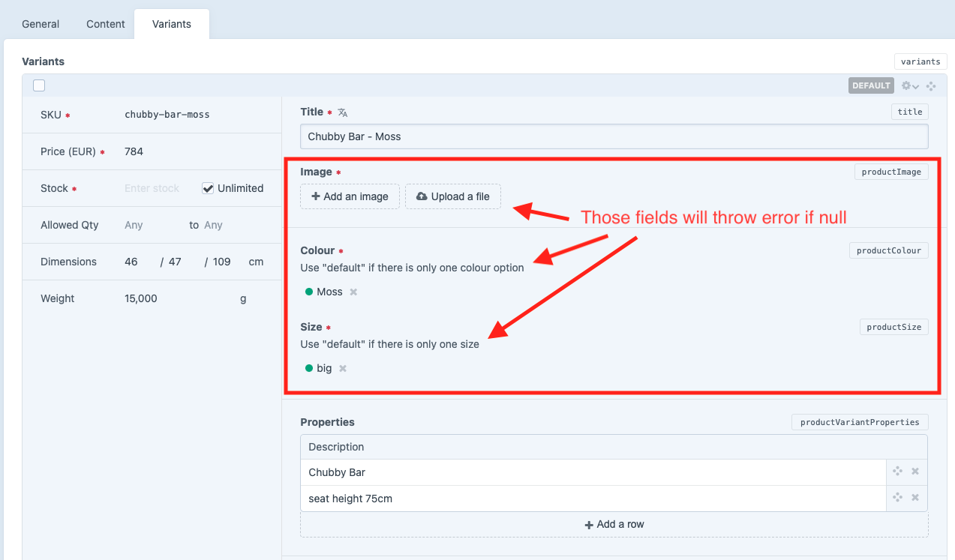Click Add a row under Properties
The image size is (955, 560).
coord(614,523)
